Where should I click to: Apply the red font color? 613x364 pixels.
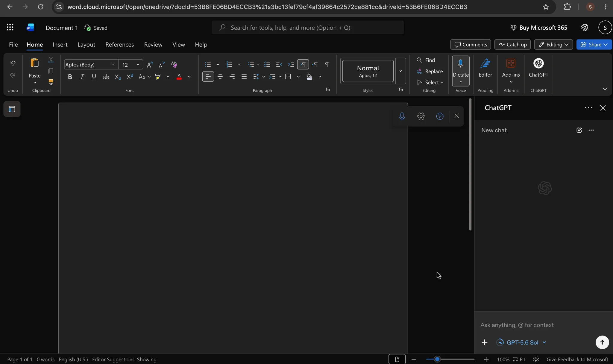click(x=179, y=77)
